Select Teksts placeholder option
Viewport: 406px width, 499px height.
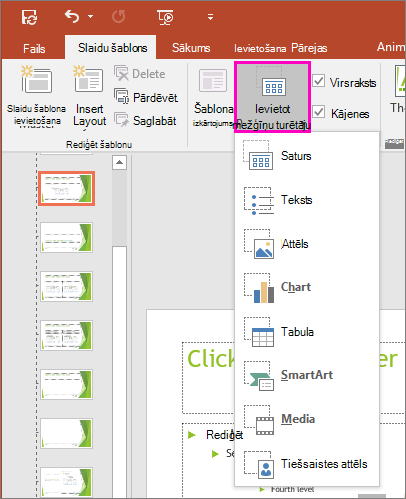click(307, 200)
